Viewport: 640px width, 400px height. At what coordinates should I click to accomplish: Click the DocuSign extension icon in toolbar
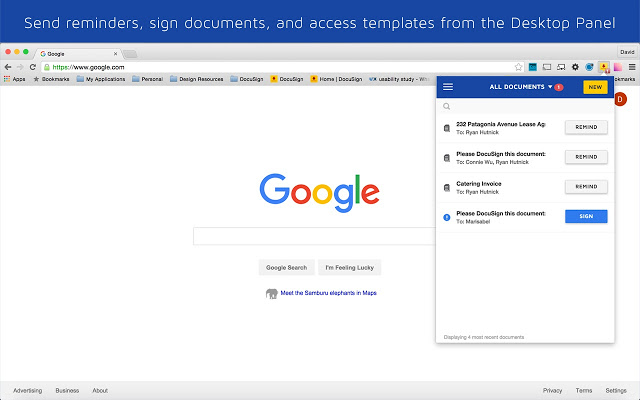603,67
